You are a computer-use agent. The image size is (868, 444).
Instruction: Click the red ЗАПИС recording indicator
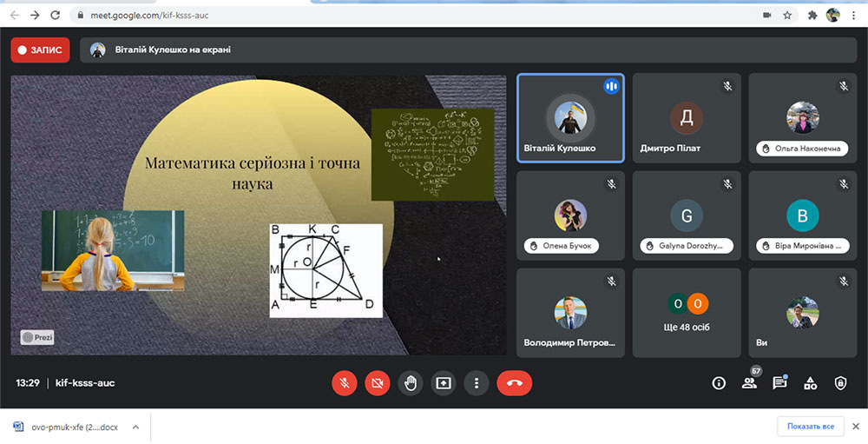click(41, 50)
